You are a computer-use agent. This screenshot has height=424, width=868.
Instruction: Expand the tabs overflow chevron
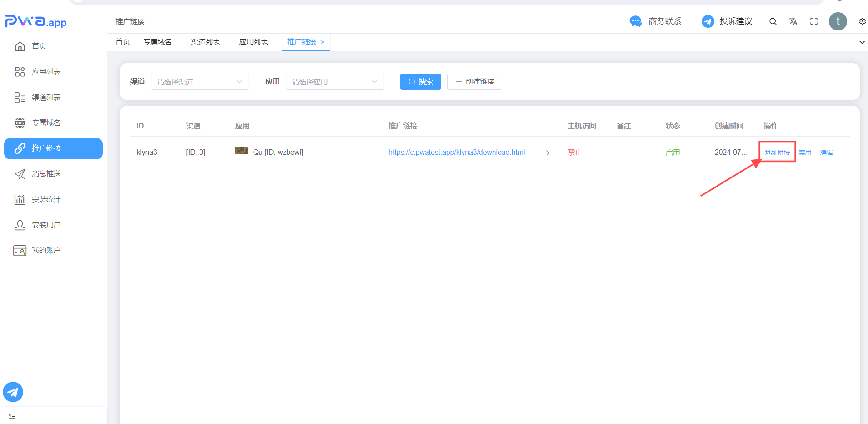[x=862, y=42]
